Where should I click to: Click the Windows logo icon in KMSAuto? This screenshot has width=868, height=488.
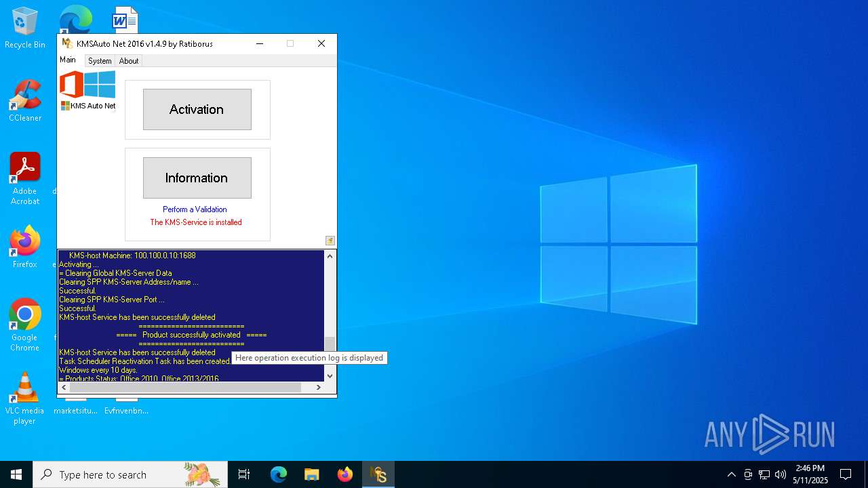[x=100, y=85]
